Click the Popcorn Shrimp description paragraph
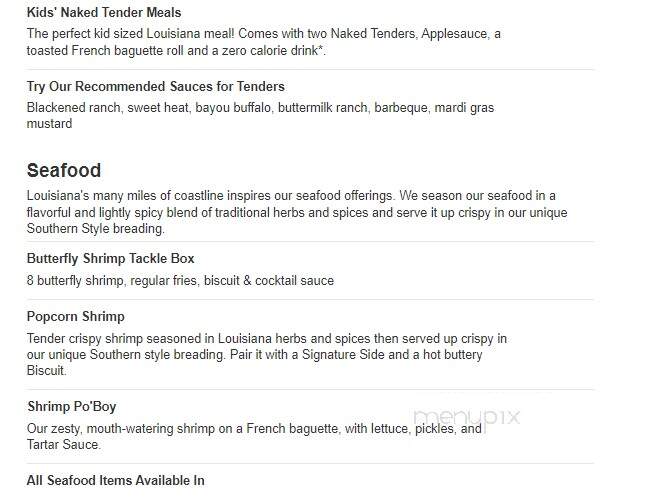 (x=267, y=355)
